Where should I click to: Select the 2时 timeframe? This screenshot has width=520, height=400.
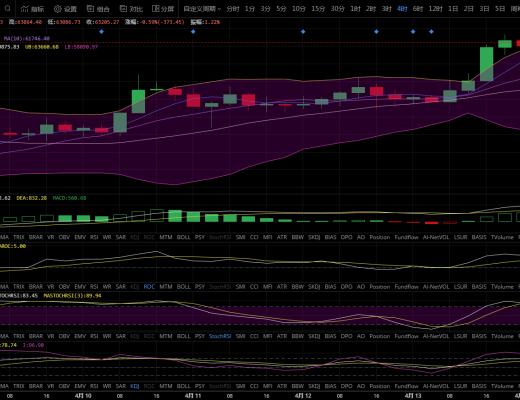click(x=371, y=9)
